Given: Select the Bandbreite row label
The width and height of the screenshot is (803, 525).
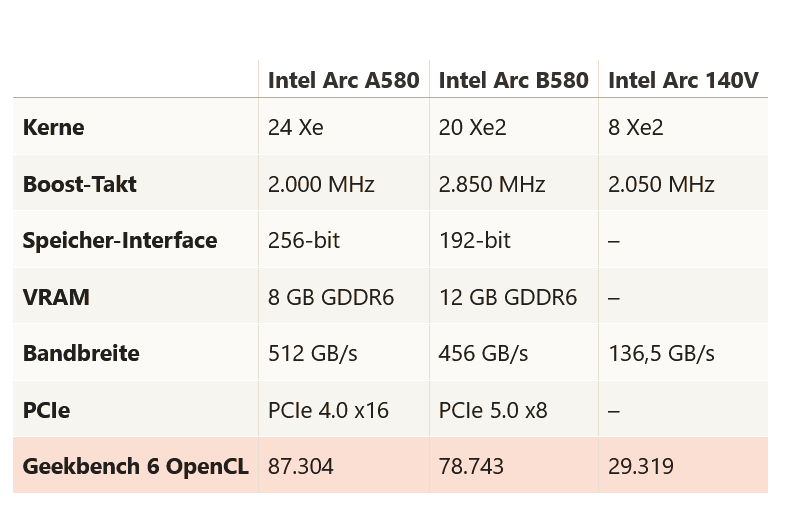Looking at the screenshot, I should coord(81,353).
